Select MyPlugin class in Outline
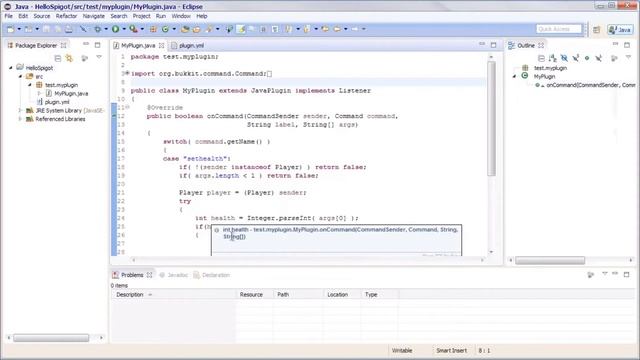 pos(544,76)
